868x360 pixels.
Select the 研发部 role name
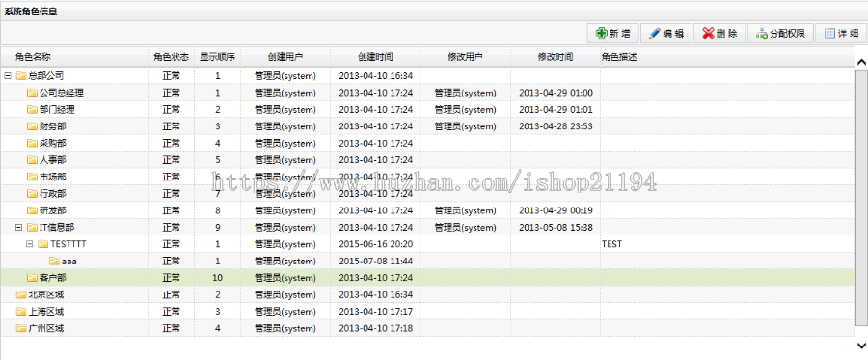[x=53, y=210]
